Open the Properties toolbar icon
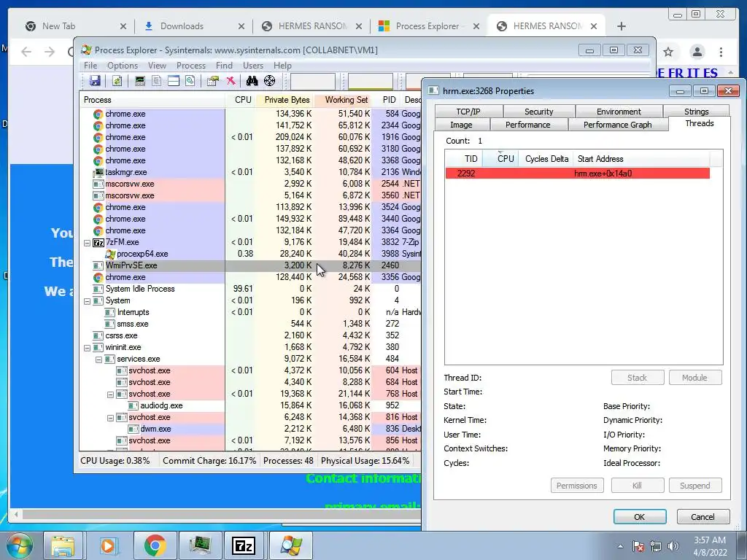 pyautogui.click(x=212, y=80)
